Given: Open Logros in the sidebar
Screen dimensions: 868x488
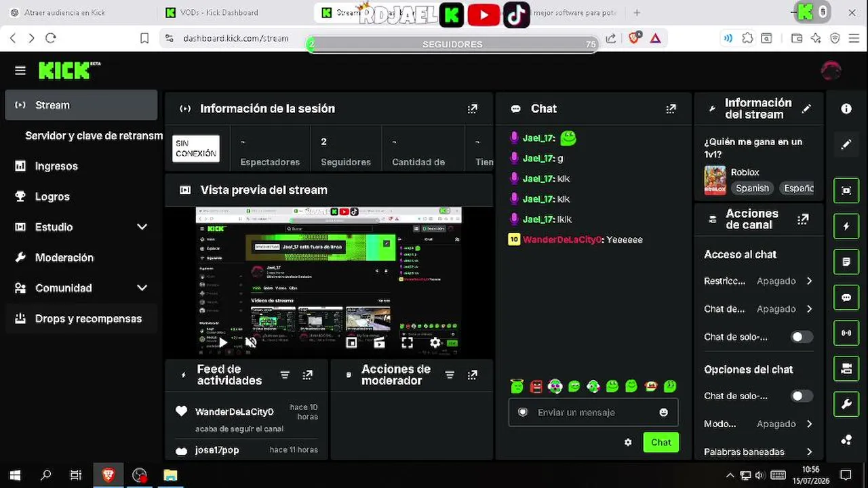Looking at the screenshot, I should (x=81, y=197).
